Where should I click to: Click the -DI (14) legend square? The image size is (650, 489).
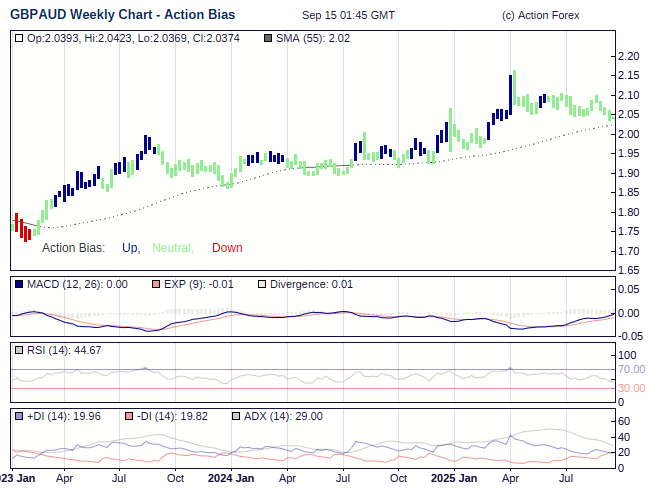tap(129, 416)
